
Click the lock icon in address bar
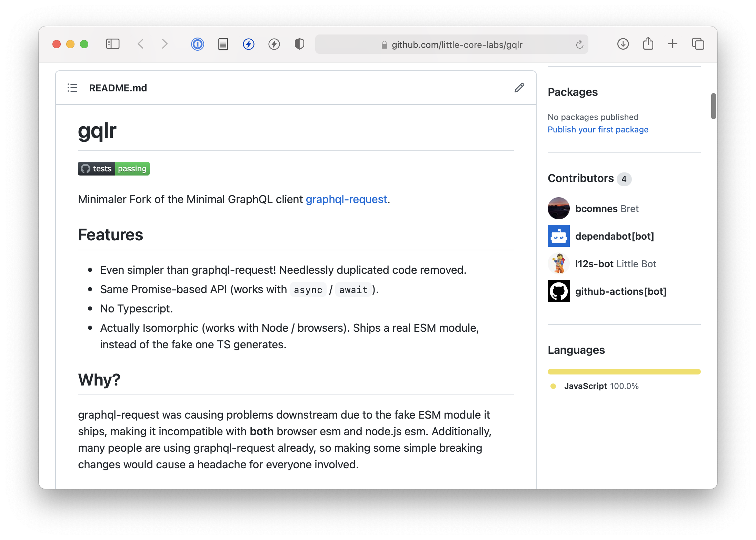tap(384, 45)
